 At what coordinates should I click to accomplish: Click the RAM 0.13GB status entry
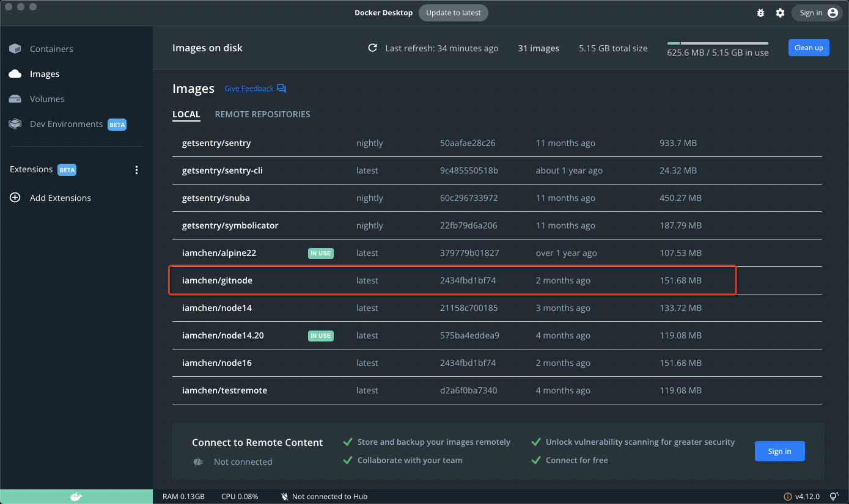click(183, 497)
